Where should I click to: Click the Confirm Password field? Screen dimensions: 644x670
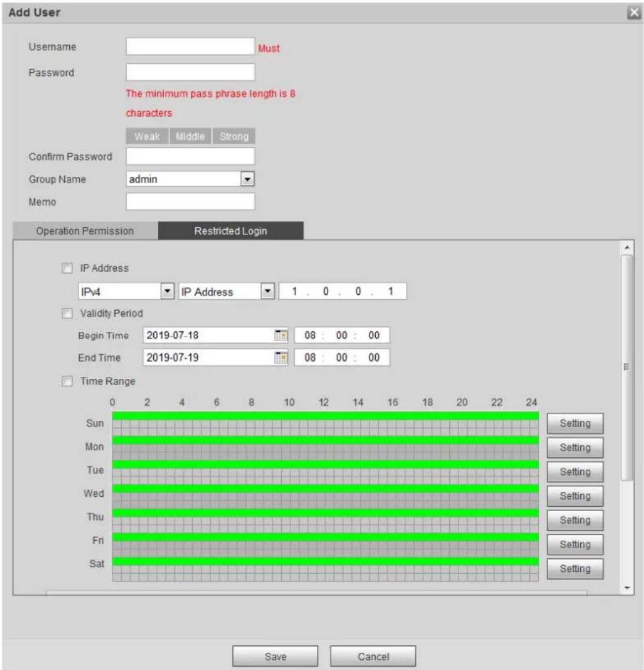tap(190, 156)
